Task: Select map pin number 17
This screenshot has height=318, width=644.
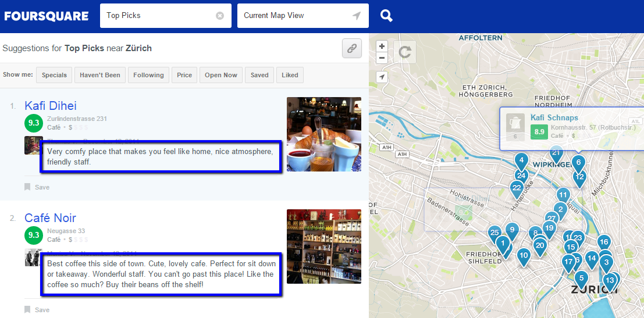Action: pos(568,262)
